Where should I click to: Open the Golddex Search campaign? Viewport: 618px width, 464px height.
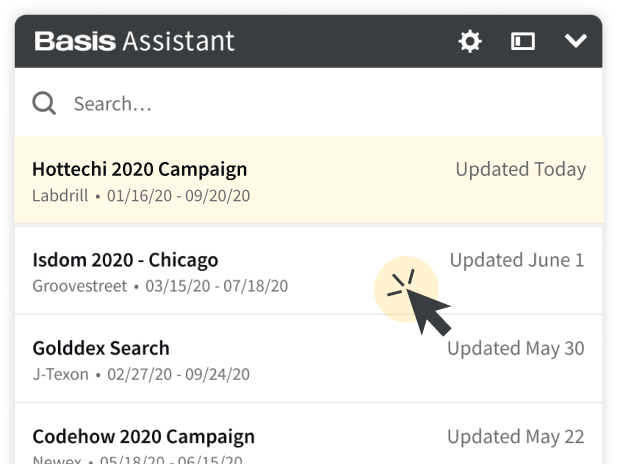(x=101, y=348)
